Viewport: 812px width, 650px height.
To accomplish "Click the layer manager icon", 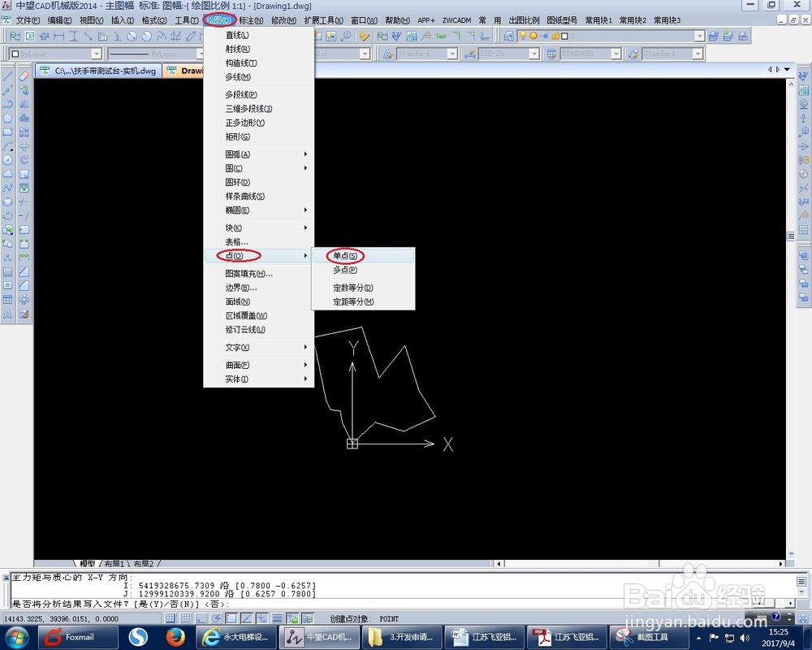I will point(509,37).
